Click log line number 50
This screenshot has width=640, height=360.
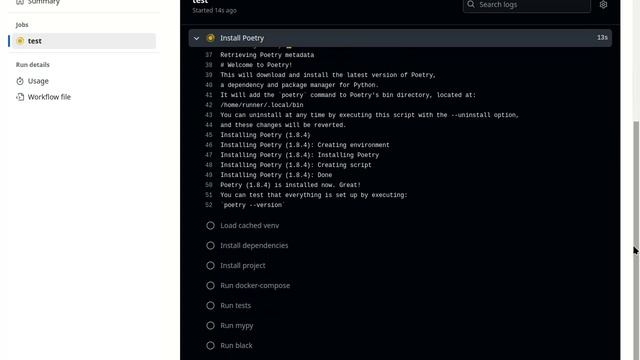point(209,185)
